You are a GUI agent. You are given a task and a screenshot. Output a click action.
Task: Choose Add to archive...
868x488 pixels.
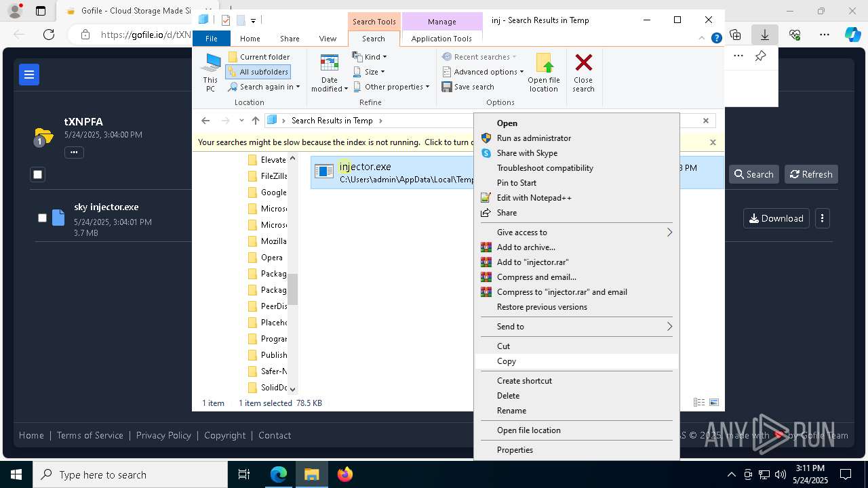526,247
